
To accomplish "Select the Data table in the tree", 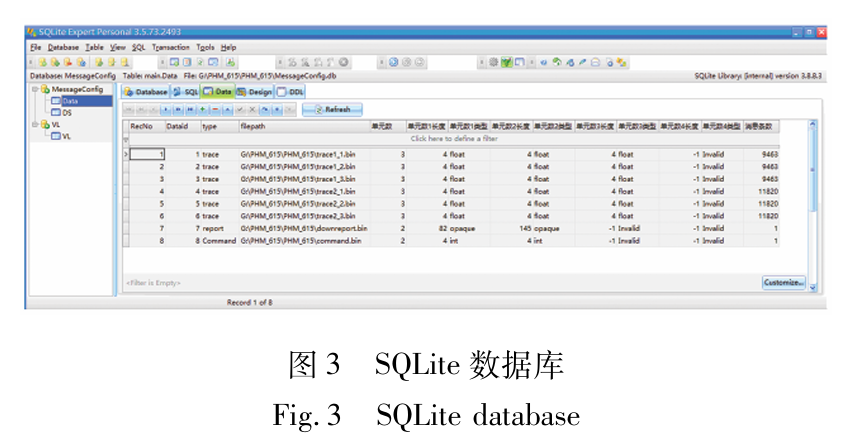I will 81,101.
